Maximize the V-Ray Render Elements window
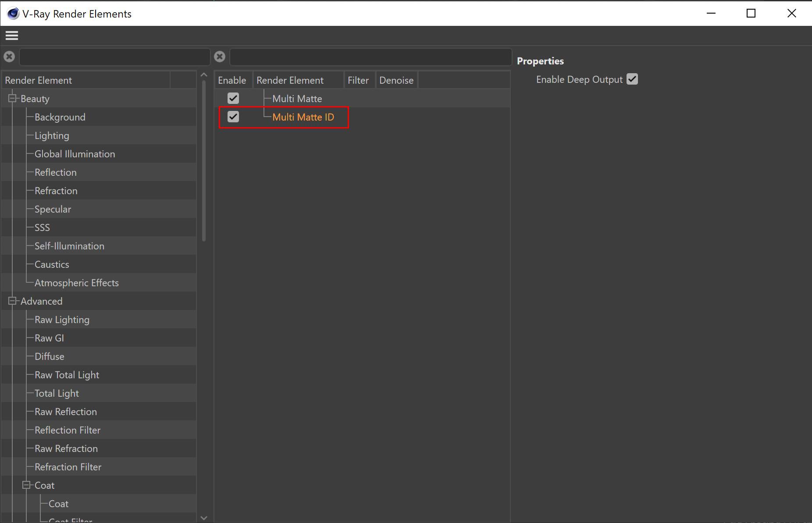Viewport: 812px width, 523px height. tap(751, 13)
